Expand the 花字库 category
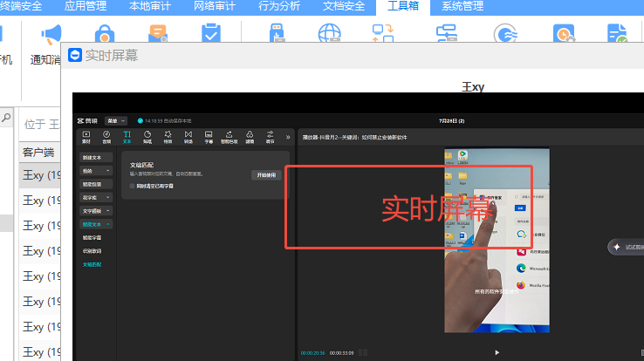This screenshot has height=361, width=644. click(96, 197)
